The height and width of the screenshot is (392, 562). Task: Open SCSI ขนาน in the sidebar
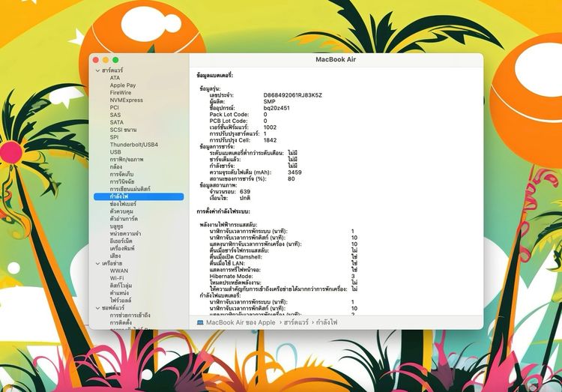tap(123, 130)
